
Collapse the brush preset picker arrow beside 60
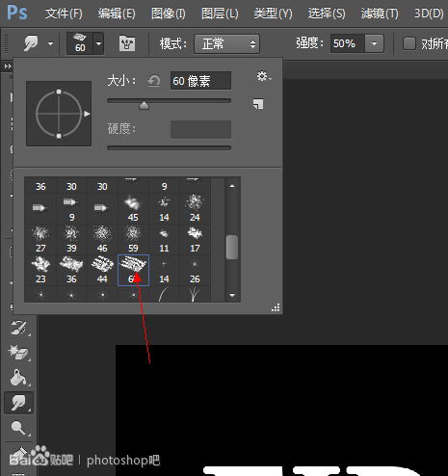pyautogui.click(x=98, y=43)
